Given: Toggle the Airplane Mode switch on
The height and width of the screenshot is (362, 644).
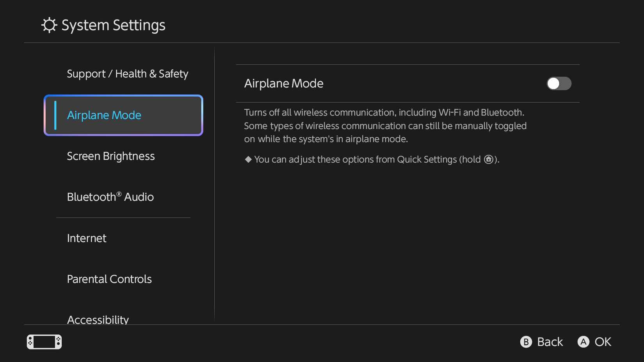Looking at the screenshot, I should (559, 83).
